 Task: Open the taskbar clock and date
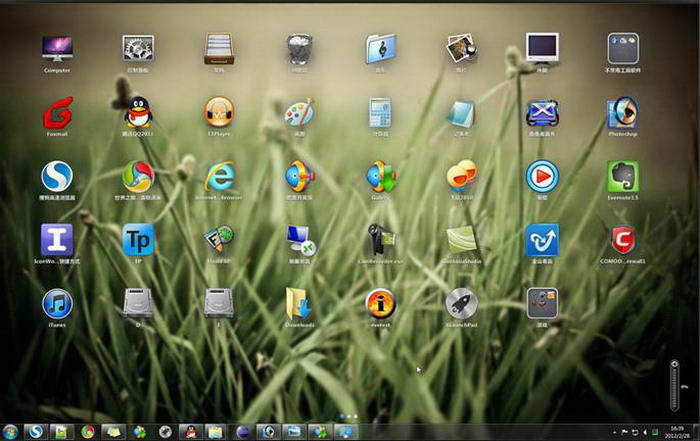[677, 432]
